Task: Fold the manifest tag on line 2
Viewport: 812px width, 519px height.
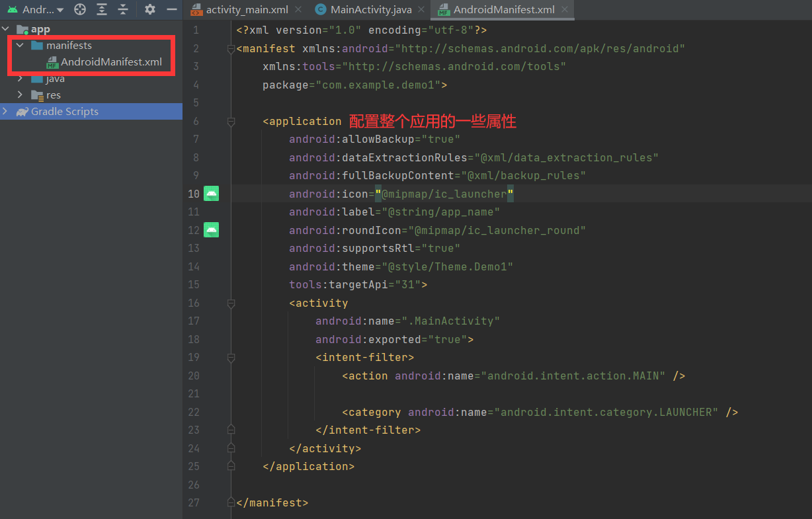Action: pyautogui.click(x=231, y=49)
